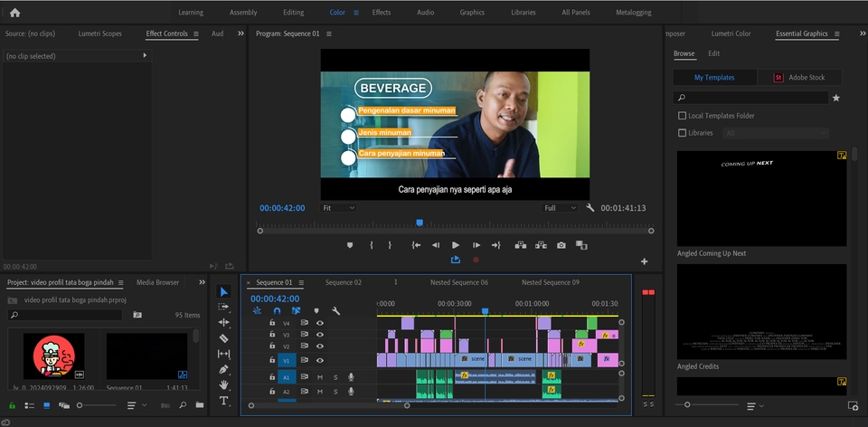Select the Pen tool
The height and width of the screenshot is (427, 868).
tap(224, 369)
